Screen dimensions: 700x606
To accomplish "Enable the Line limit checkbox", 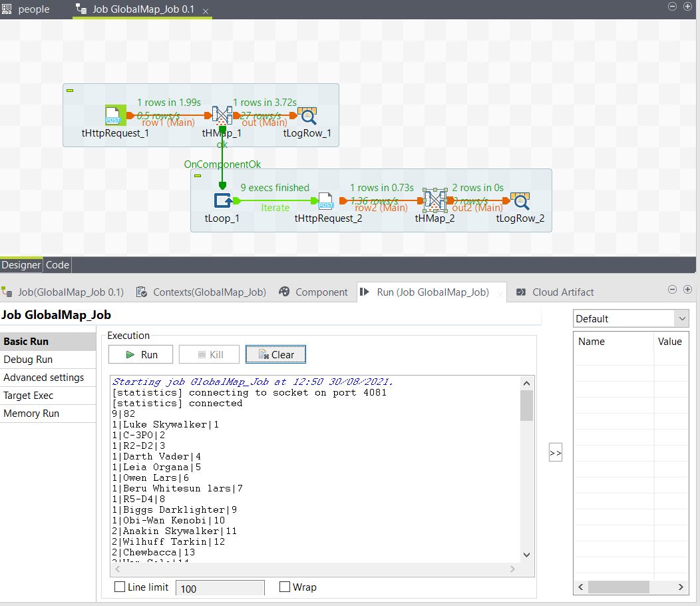I will point(120,587).
